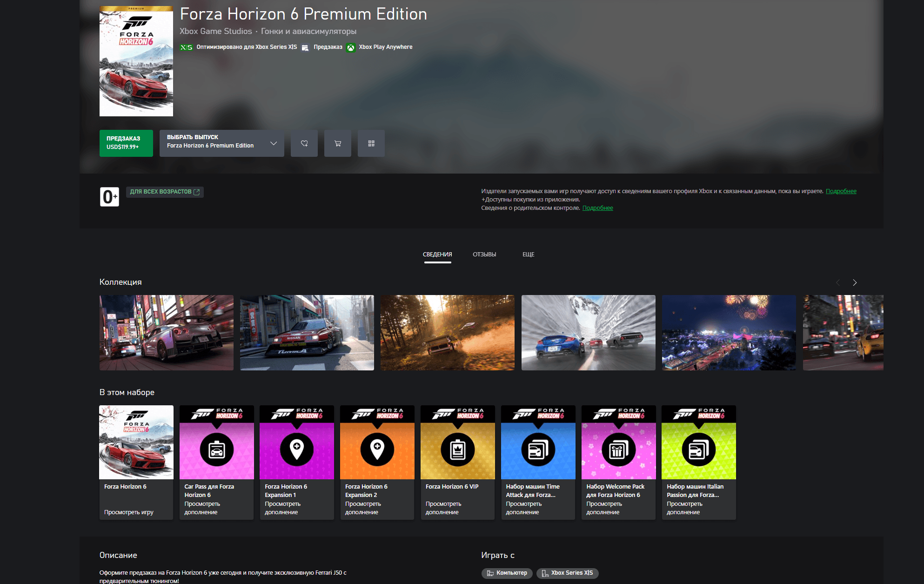Open the fireworks festival screenshot
Screen dimensions: 924x584
tap(729, 333)
